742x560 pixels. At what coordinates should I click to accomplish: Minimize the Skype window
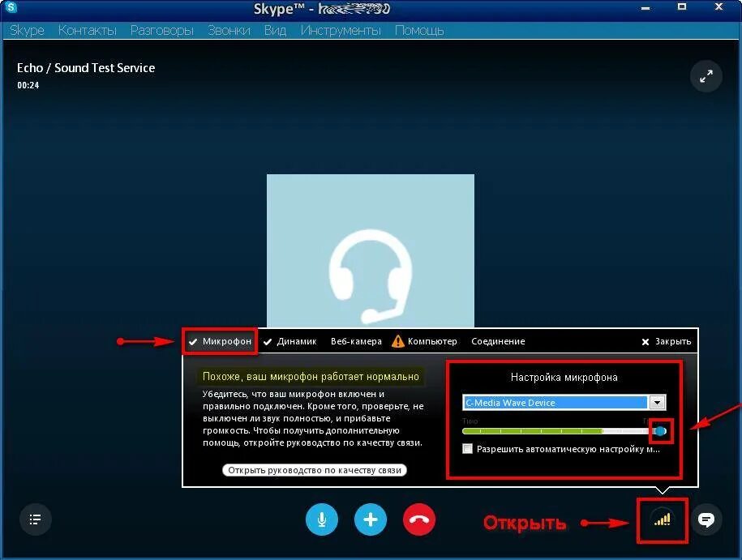click(x=645, y=7)
